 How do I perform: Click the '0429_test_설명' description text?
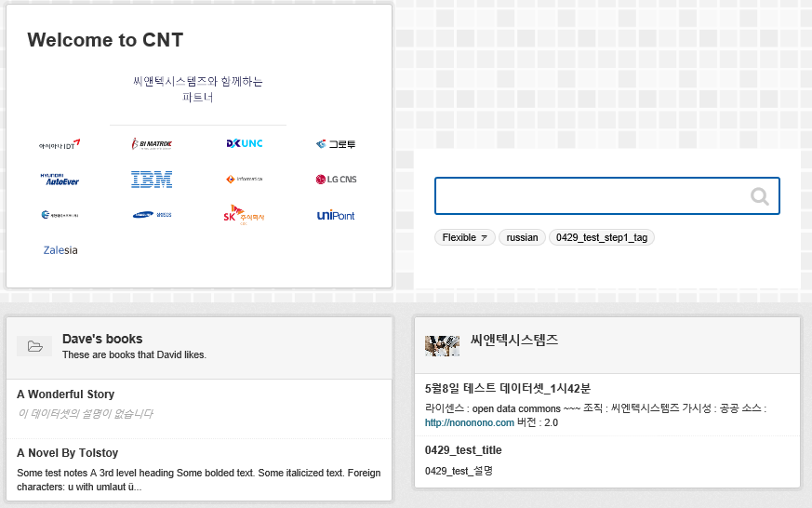[x=459, y=471]
